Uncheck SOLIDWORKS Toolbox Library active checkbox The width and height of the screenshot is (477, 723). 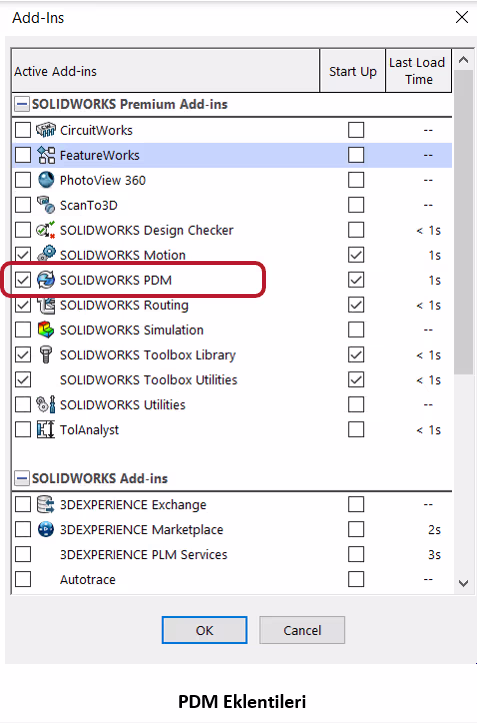tap(23, 355)
